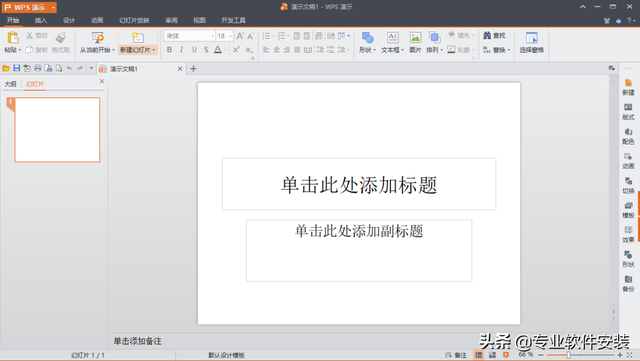Open the font name dropdown
The image size is (640, 361).
213,36
